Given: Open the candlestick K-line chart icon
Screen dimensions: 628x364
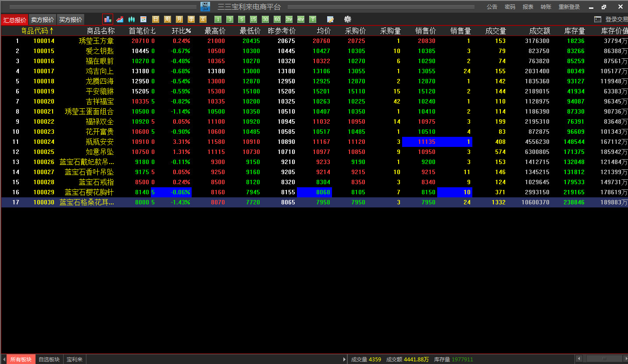Looking at the screenshot, I should [x=131, y=19].
